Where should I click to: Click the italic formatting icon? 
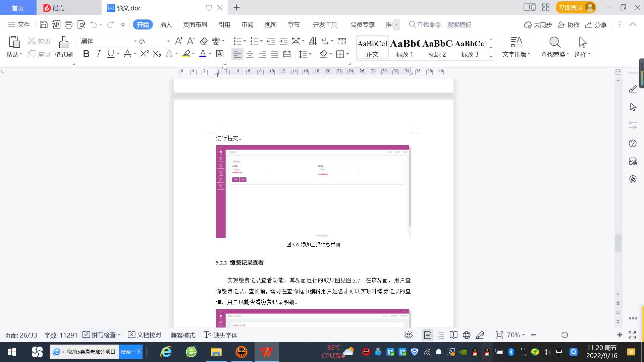tap(98, 54)
